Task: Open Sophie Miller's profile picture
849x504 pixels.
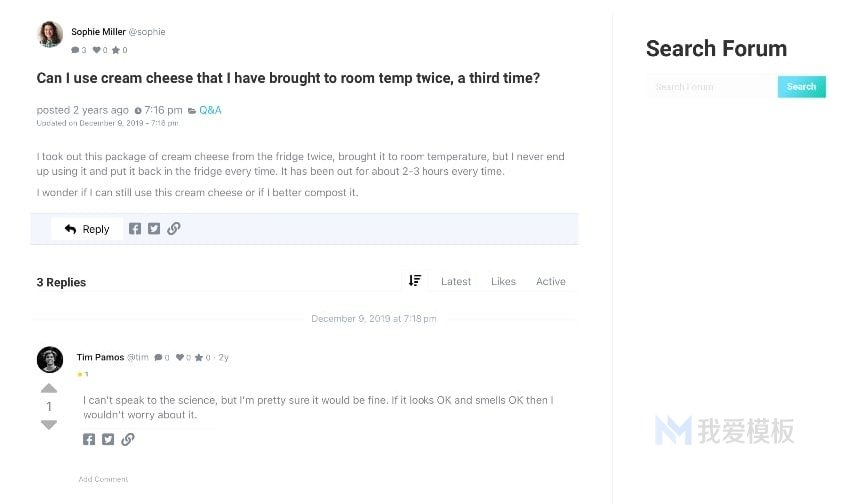Action: [x=50, y=34]
